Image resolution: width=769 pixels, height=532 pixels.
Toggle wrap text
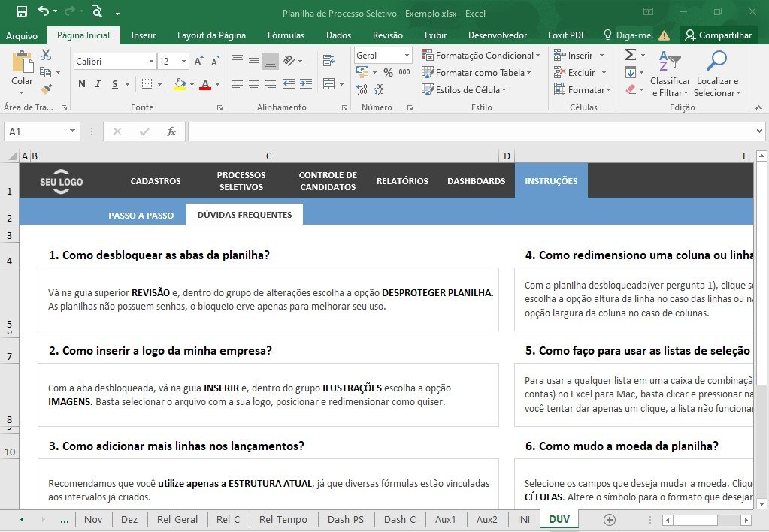click(329, 61)
